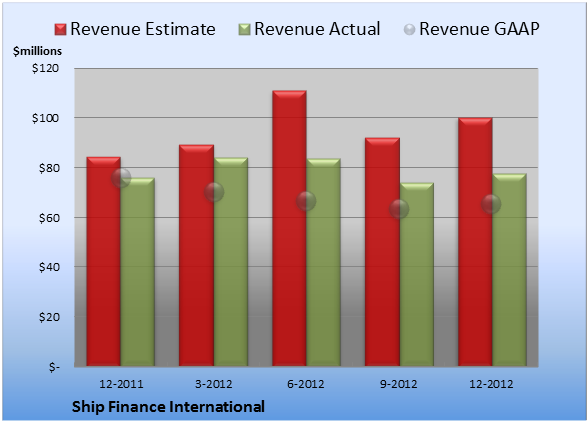Click the $60 axis value
This screenshot has width=588, height=422.
tap(49, 218)
